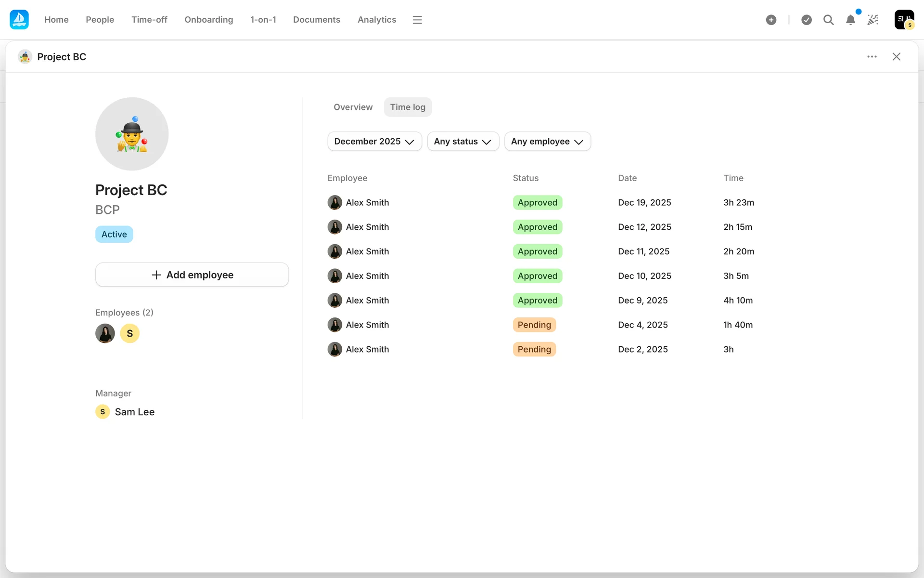The height and width of the screenshot is (578, 924).
Task: Go to Analytics in top navigation
Action: [x=376, y=20]
